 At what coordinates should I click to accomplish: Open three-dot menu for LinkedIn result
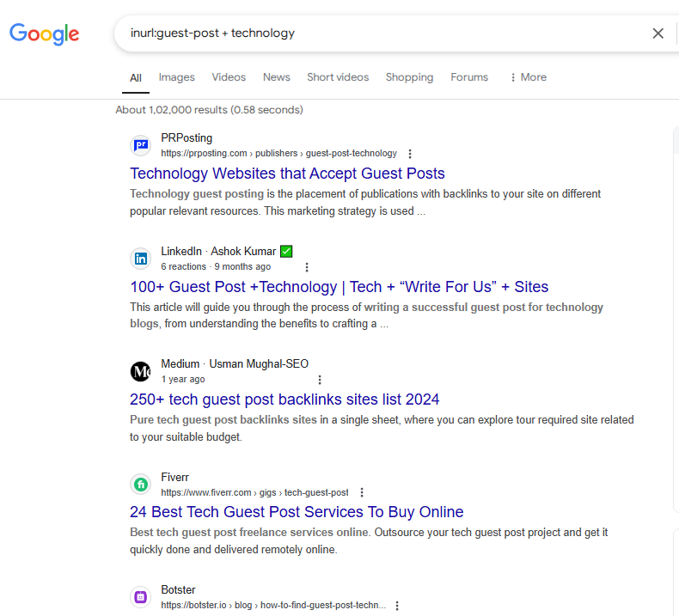(x=307, y=267)
